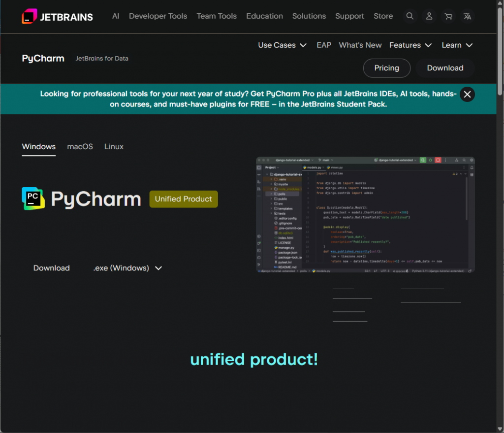
Task: Open the AI menu
Action: pyautogui.click(x=116, y=16)
